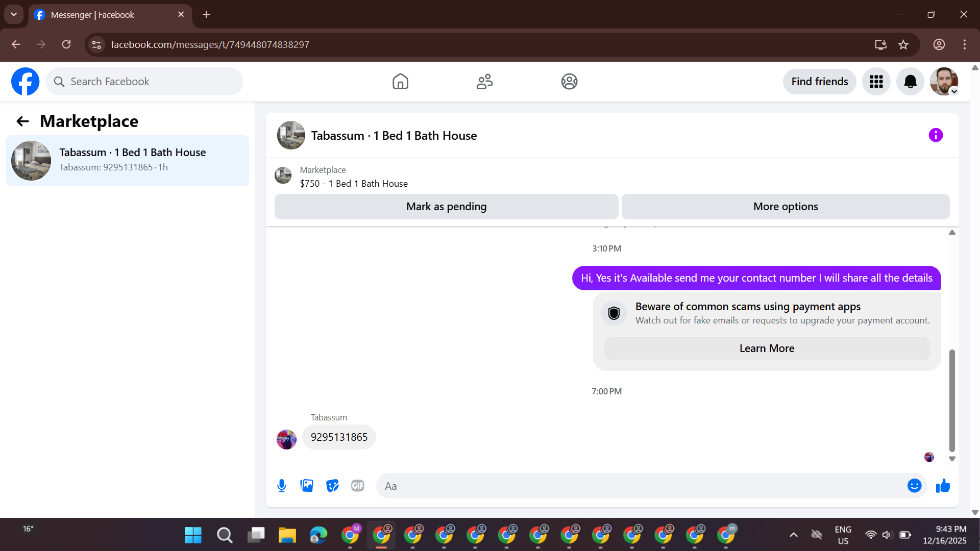The image size is (980, 551).
Task: Focus the Search Facebook field
Action: 144,82
